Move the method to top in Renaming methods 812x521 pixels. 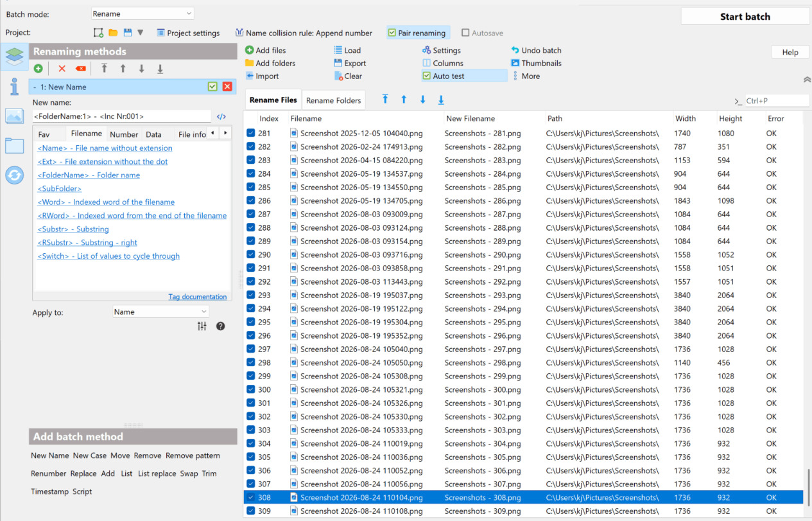point(104,69)
